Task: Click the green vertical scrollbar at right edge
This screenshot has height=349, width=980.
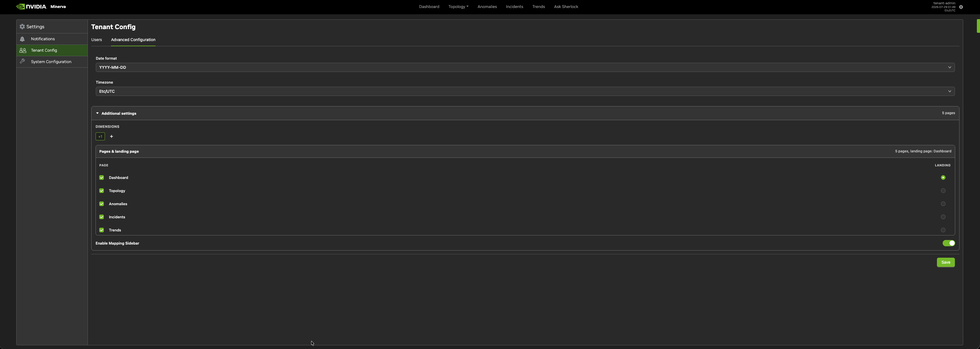Action: (978, 26)
